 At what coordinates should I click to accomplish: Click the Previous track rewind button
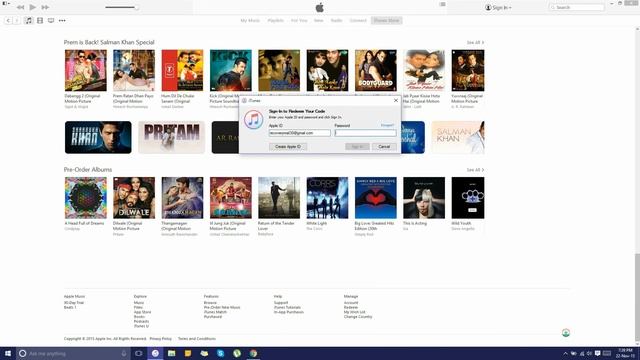point(20,7)
